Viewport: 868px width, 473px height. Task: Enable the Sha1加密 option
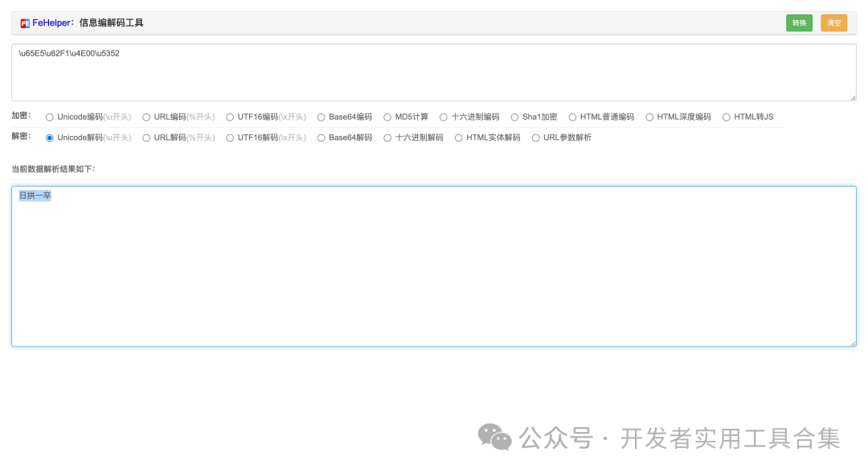click(x=514, y=117)
